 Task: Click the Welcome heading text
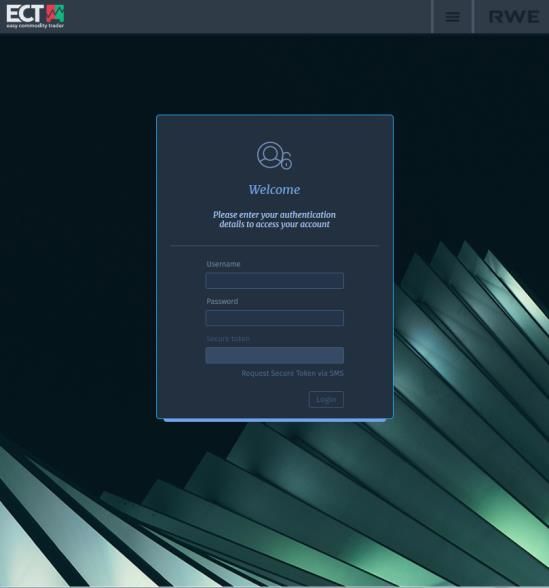tap(274, 189)
